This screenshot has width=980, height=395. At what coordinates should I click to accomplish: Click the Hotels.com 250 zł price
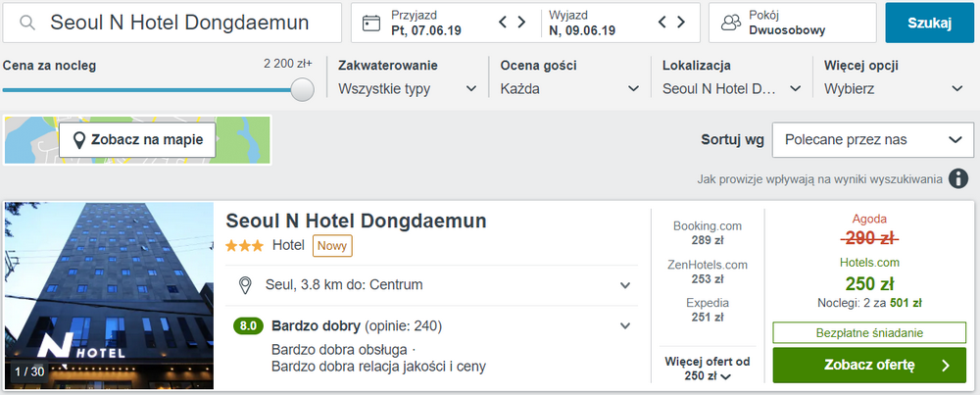868,283
